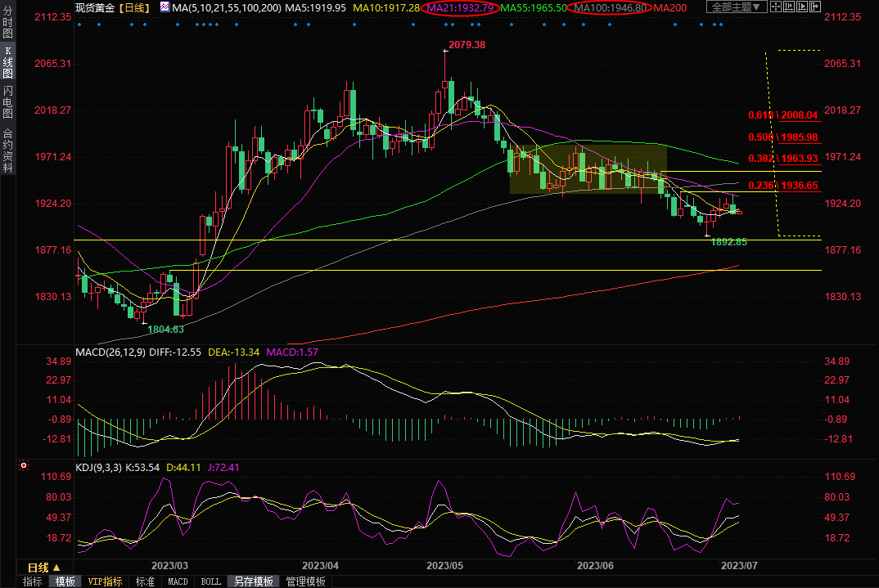
Task: Apply the BOLL indicator template
Action: 210,581
